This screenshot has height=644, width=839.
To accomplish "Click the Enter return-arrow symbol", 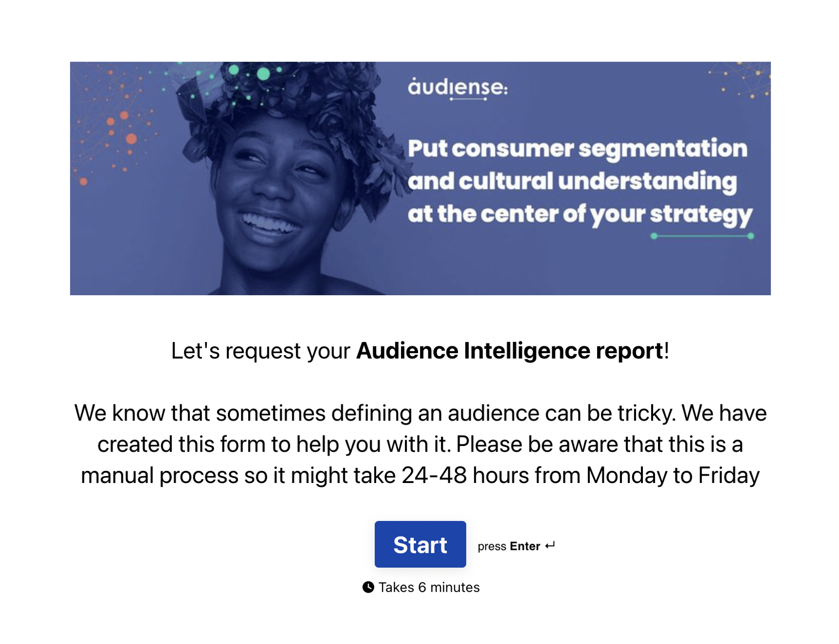I will pos(550,545).
